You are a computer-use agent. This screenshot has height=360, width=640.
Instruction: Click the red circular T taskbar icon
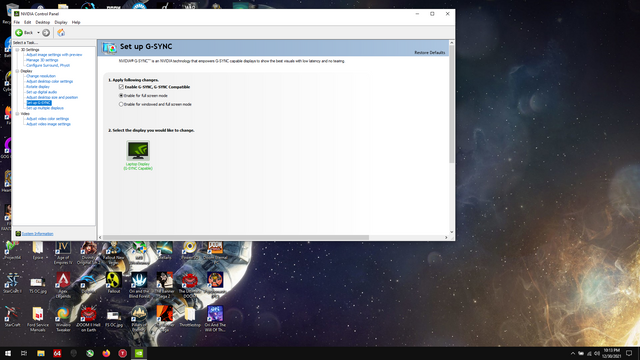pyautogui.click(x=122, y=353)
